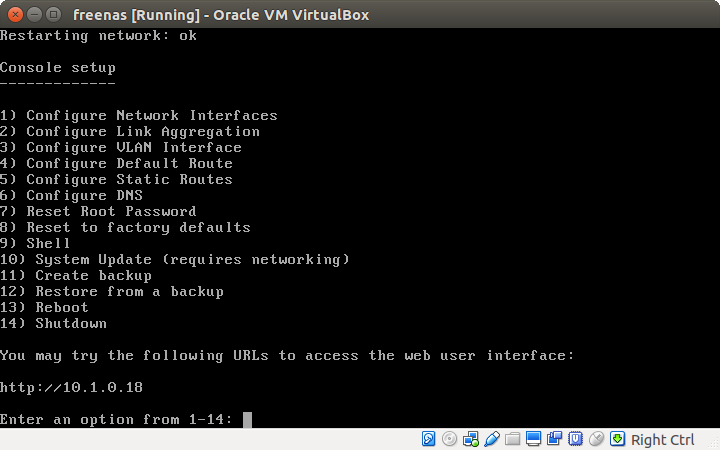Minimize the freenas VirtualBox window
The width and height of the screenshot is (720, 450).
coord(34,15)
